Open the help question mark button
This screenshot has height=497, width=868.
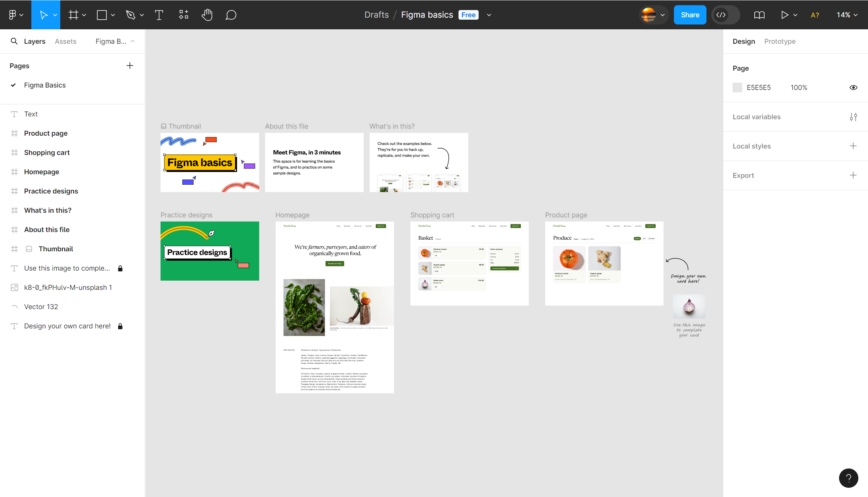[848, 478]
